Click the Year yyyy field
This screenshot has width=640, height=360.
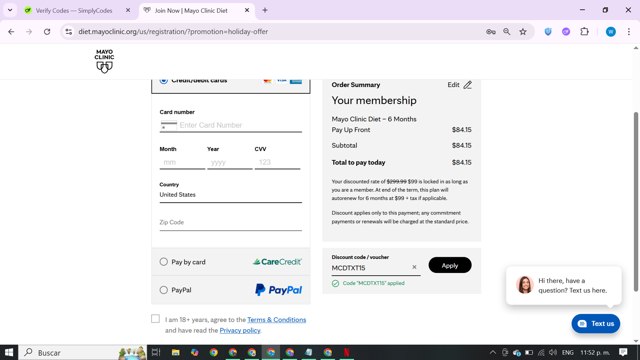(x=229, y=162)
